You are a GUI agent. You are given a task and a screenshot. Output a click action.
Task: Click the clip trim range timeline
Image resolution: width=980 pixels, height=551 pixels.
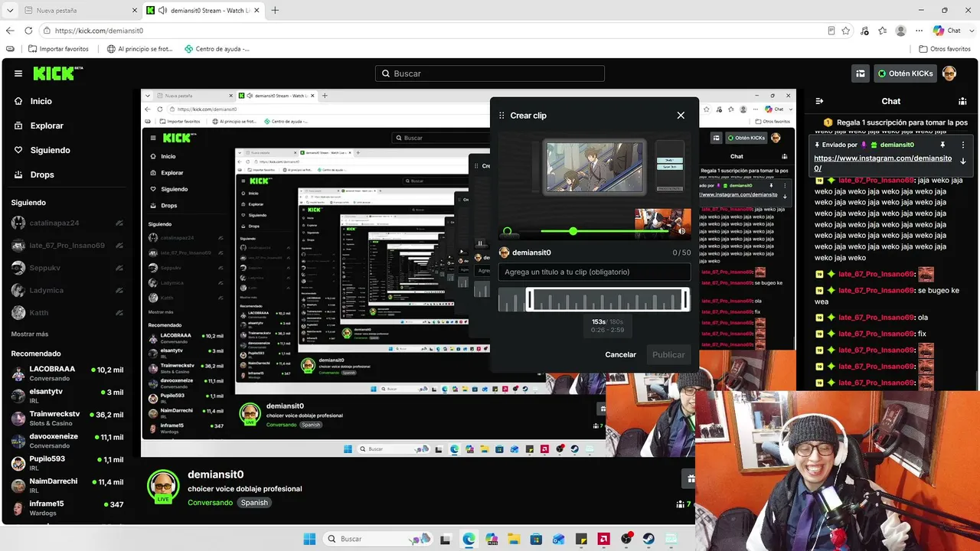coord(594,300)
